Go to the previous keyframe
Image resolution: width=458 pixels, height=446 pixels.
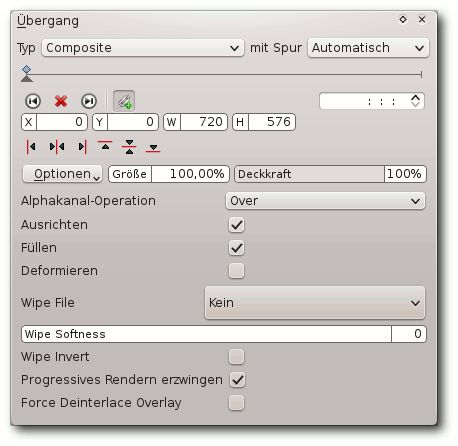[x=33, y=101]
